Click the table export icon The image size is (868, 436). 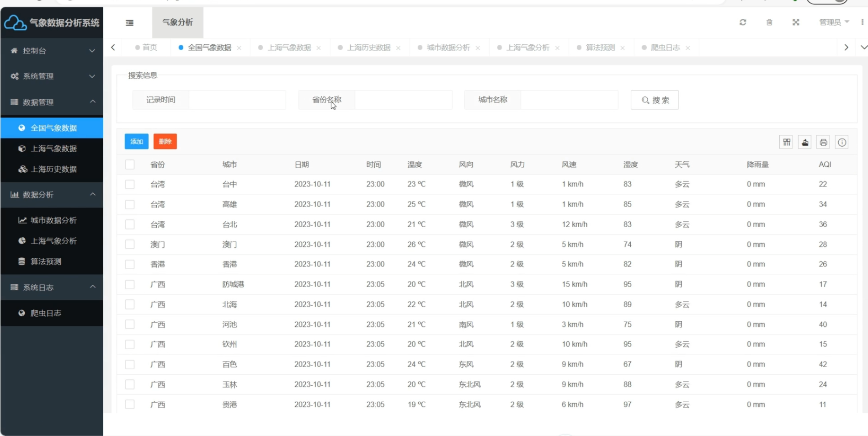805,142
